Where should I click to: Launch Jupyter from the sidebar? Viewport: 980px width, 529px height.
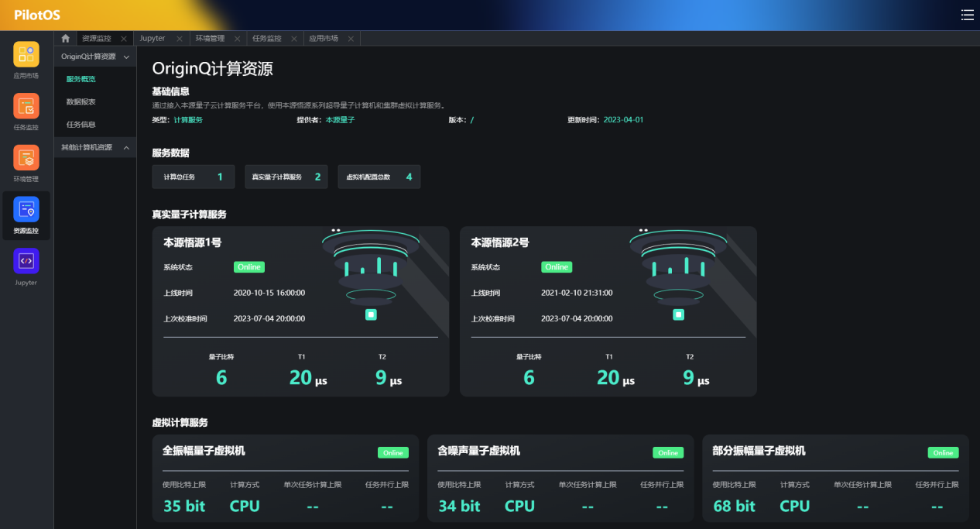click(x=26, y=262)
